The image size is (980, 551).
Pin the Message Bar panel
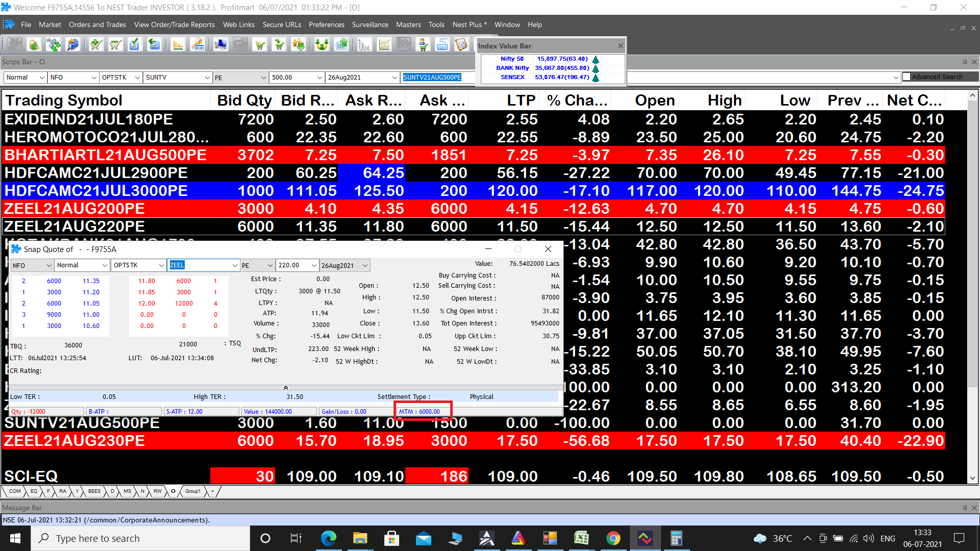[x=965, y=508]
